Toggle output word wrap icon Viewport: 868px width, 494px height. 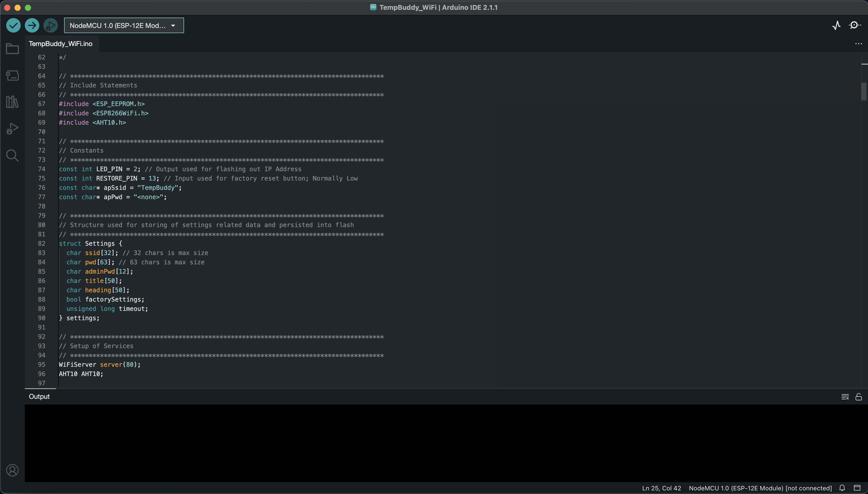point(845,397)
